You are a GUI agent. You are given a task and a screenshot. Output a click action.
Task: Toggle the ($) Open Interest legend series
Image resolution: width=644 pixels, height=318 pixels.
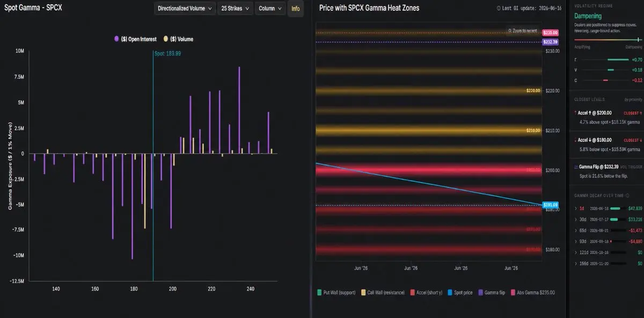(x=135, y=39)
